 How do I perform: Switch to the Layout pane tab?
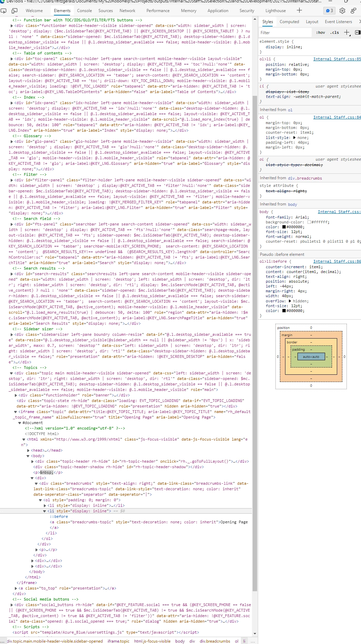312,22
